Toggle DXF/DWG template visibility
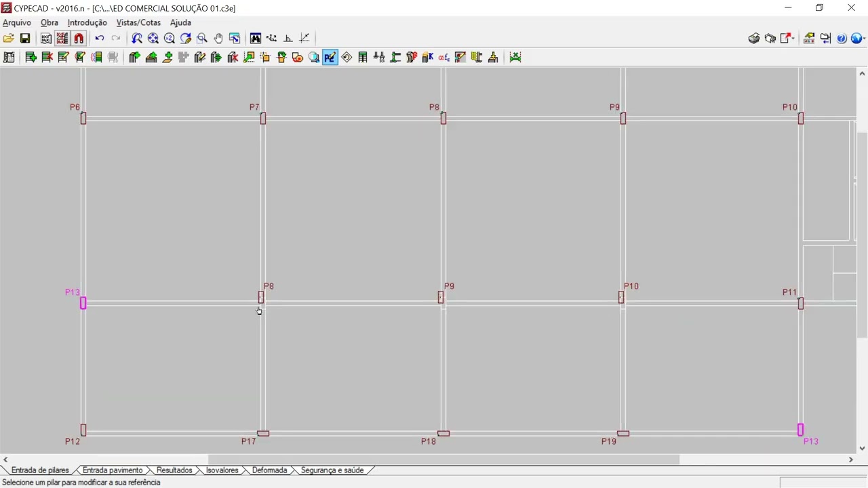 coord(62,39)
